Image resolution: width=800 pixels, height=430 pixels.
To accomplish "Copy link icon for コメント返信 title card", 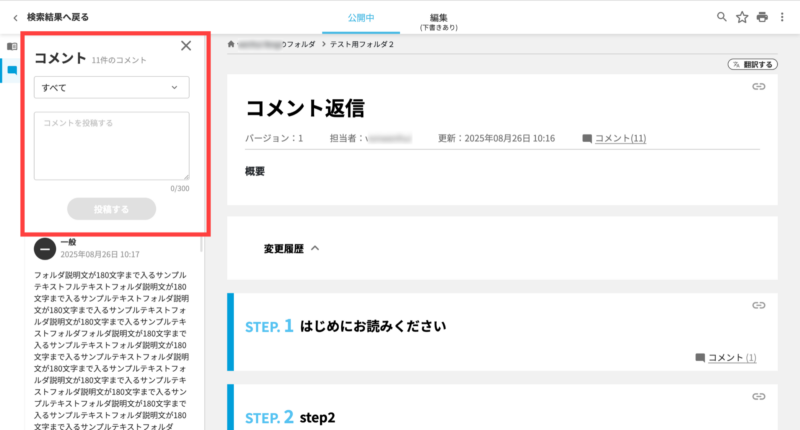I will click(759, 87).
